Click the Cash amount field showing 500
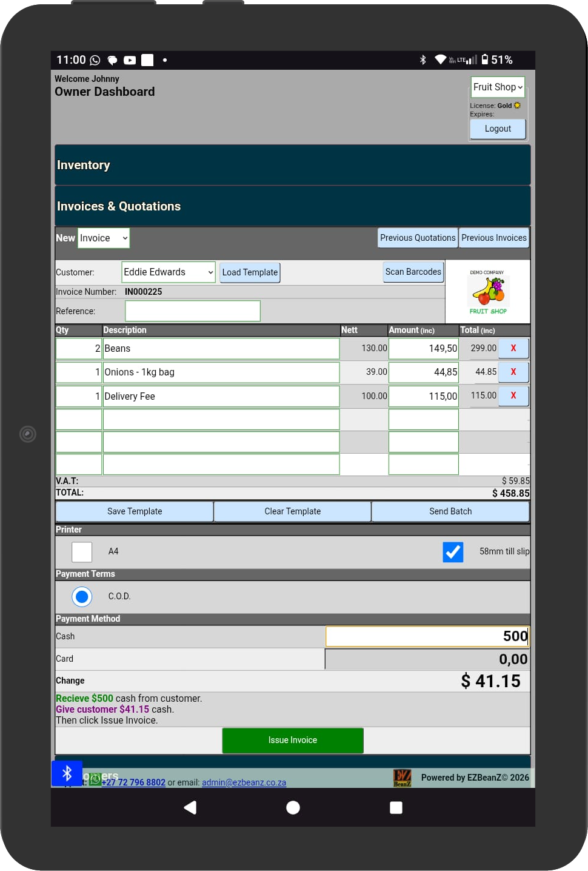The height and width of the screenshot is (871, 588). point(428,636)
